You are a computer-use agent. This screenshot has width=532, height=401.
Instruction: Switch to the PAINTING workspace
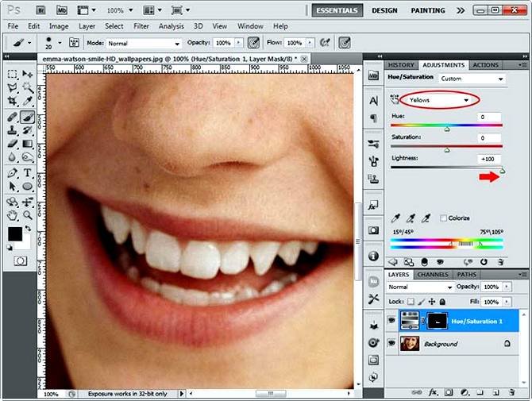coord(428,11)
